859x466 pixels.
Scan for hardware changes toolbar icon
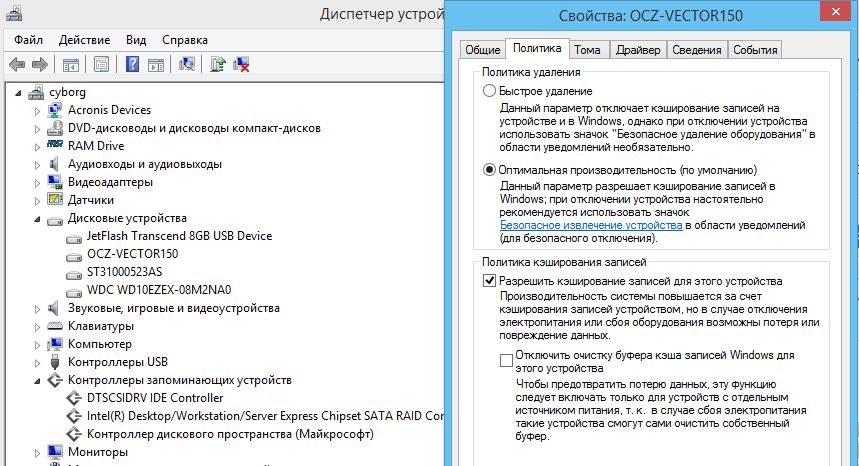[186, 64]
